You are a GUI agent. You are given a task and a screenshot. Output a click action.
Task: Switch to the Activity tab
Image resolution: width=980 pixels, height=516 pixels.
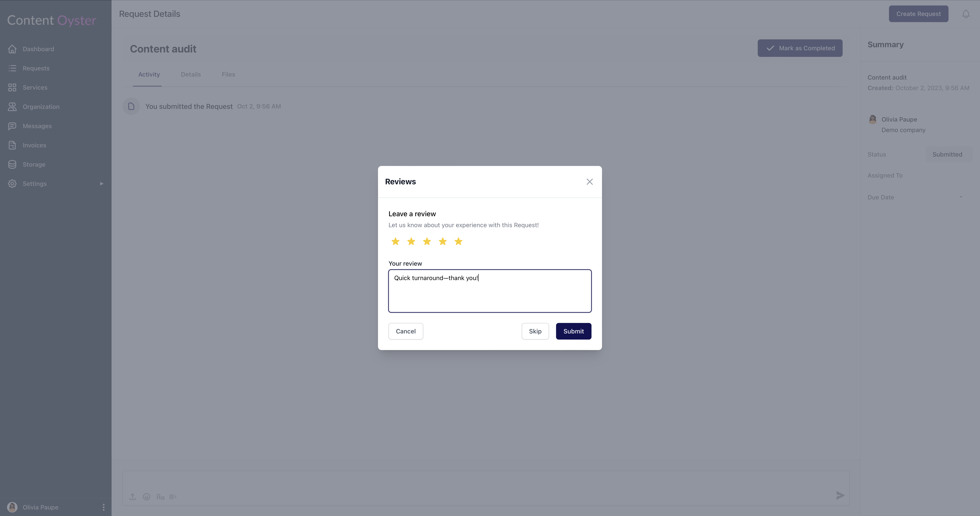pos(149,75)
